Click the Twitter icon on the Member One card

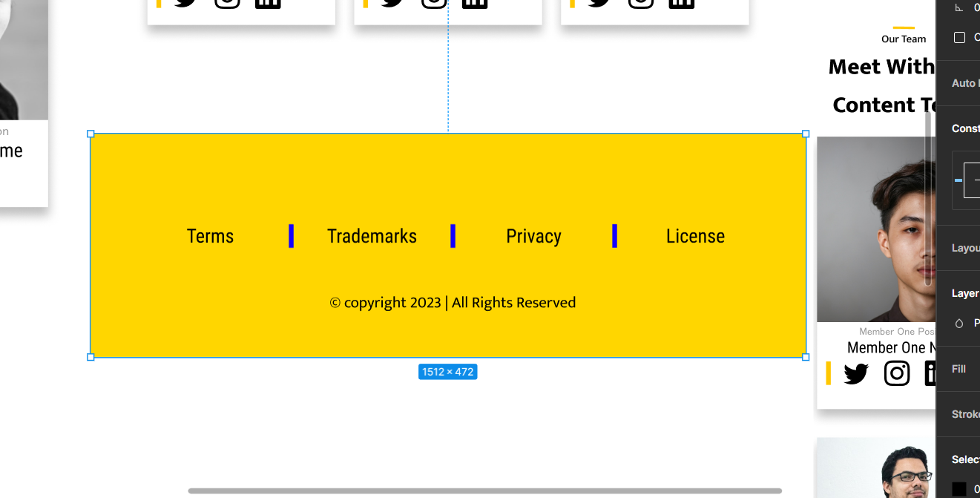855,373
